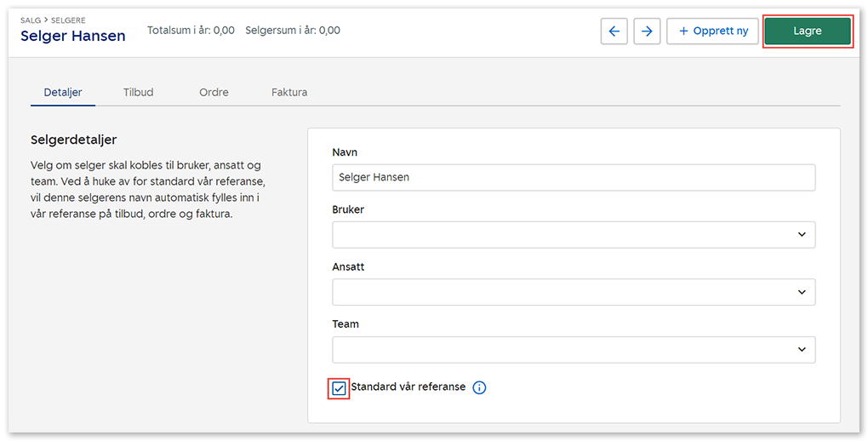This screenshot has height=441, width=868.
Task: Click the Opprett ny button
Action: [712, 31]
